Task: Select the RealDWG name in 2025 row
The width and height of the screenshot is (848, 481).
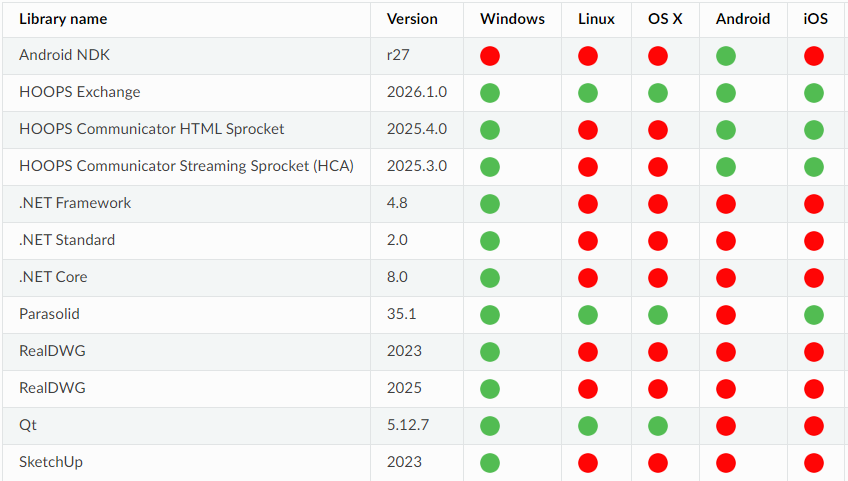Action: pos(52,388)
